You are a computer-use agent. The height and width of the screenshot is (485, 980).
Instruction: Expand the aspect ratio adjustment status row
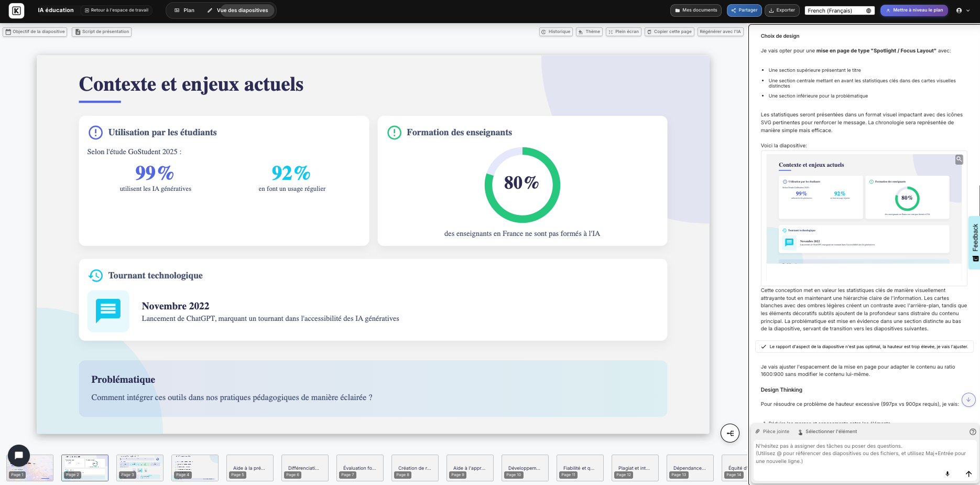point(865,347)
